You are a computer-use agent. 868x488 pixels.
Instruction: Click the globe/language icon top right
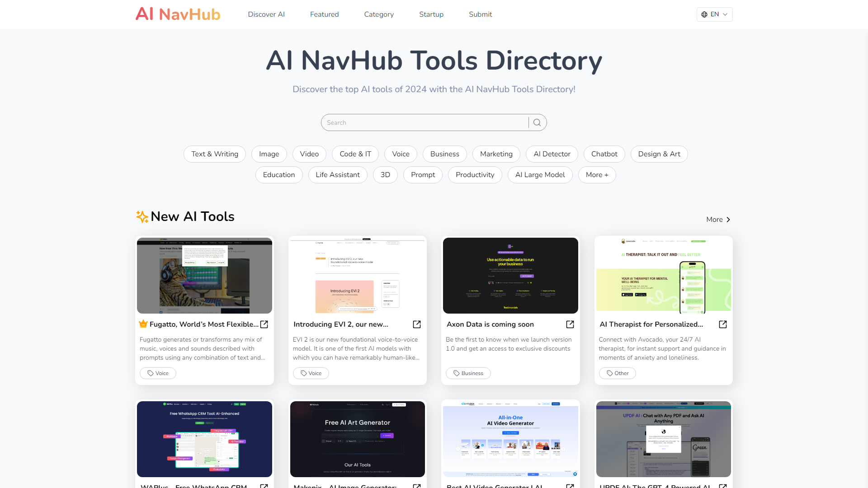[x=704, y=14]
